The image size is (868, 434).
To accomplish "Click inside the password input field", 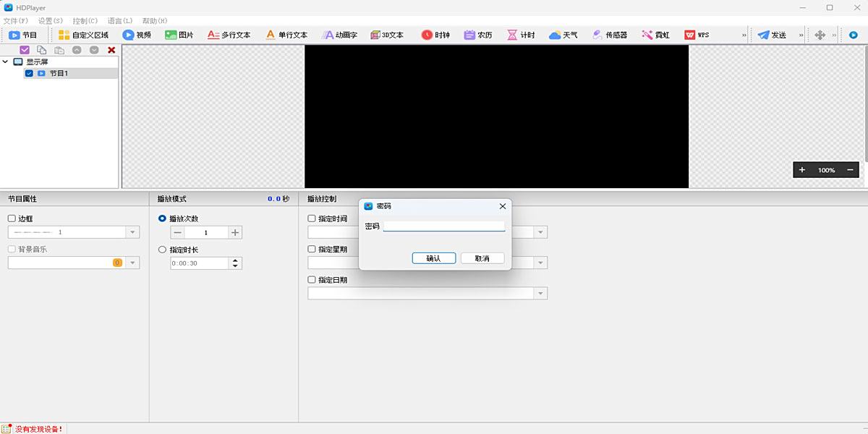I will click(x=444, y=225).
